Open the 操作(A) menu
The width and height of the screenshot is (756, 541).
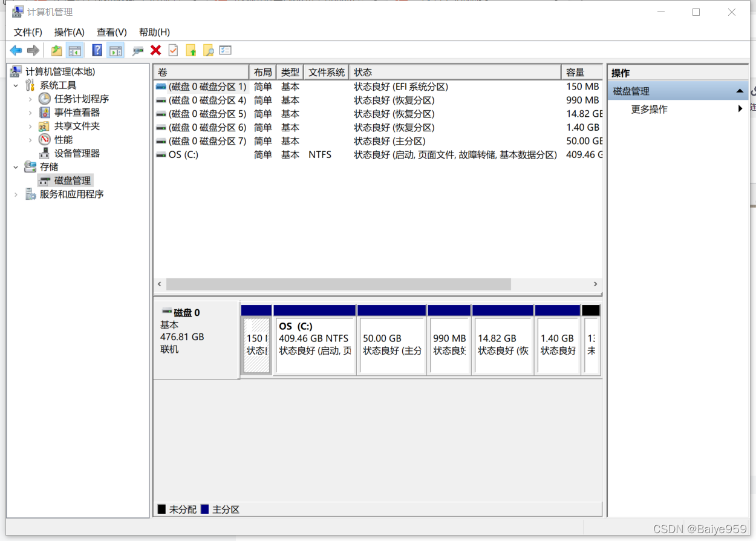(69, 32)
